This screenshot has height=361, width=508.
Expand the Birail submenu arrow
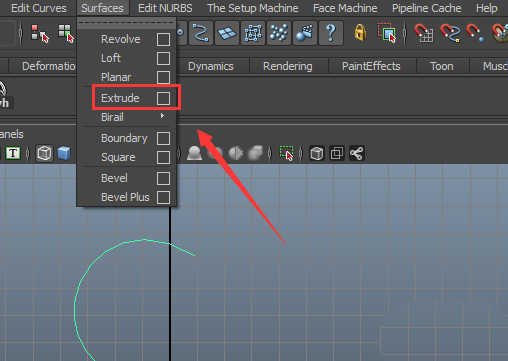pos(162,116)
